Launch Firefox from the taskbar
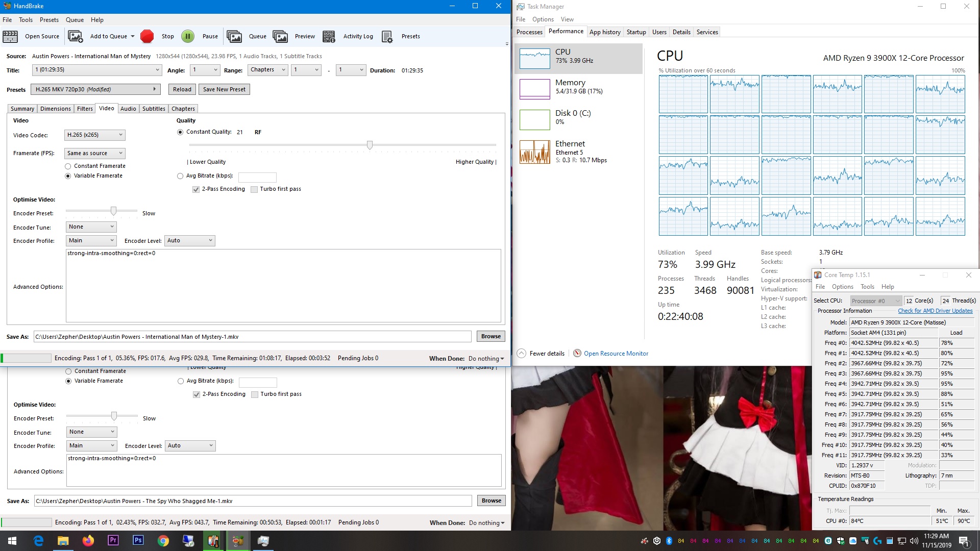The image size is (980, 551). pyautogui.click(x=88, y=541)
